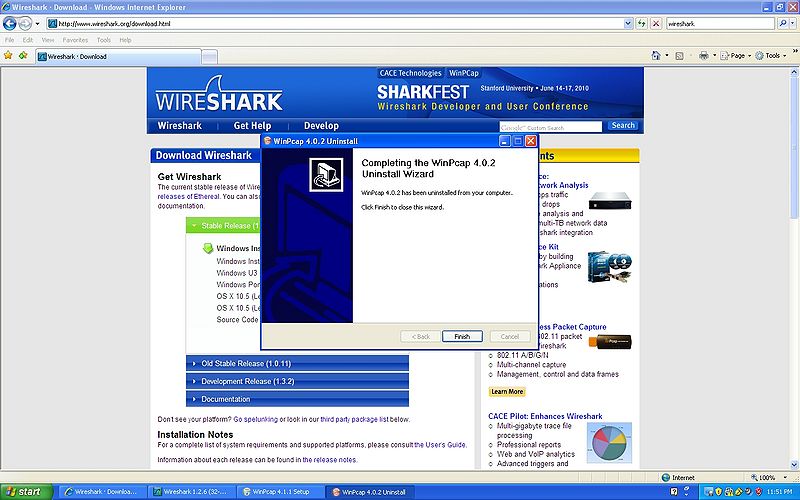Open the Get Help site nav item
The image size is (800, 500).
[x=252, y=126]
